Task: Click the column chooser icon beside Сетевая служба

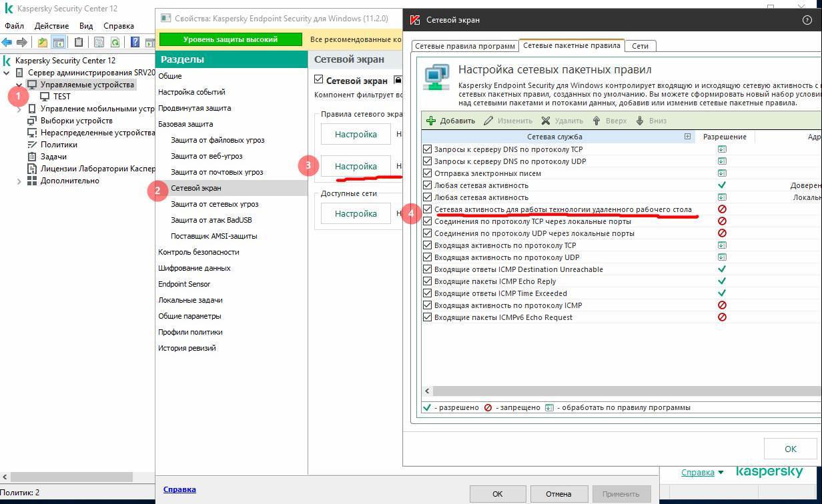Action: pyautogui.click(x=687, y=137)
